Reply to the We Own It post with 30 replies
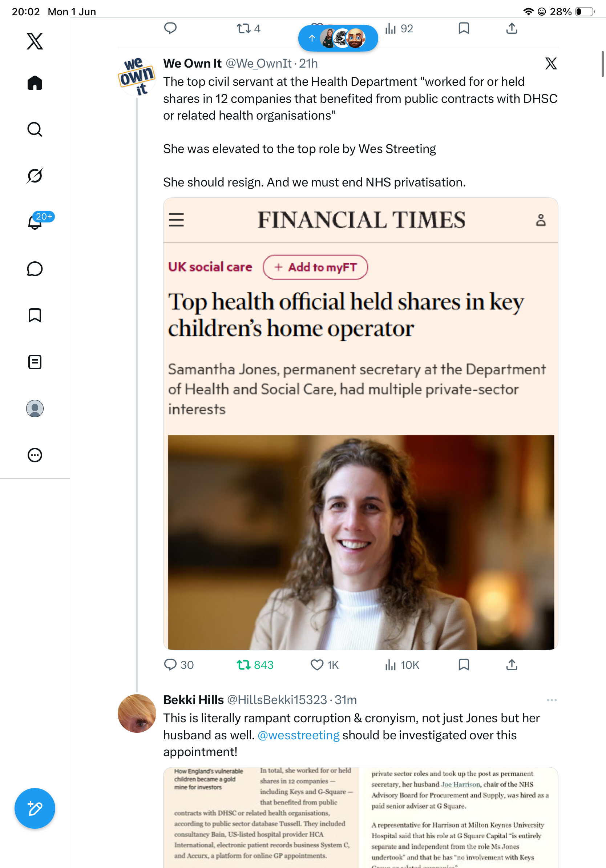This screenshot has height=868, width=606. point(179,665)
